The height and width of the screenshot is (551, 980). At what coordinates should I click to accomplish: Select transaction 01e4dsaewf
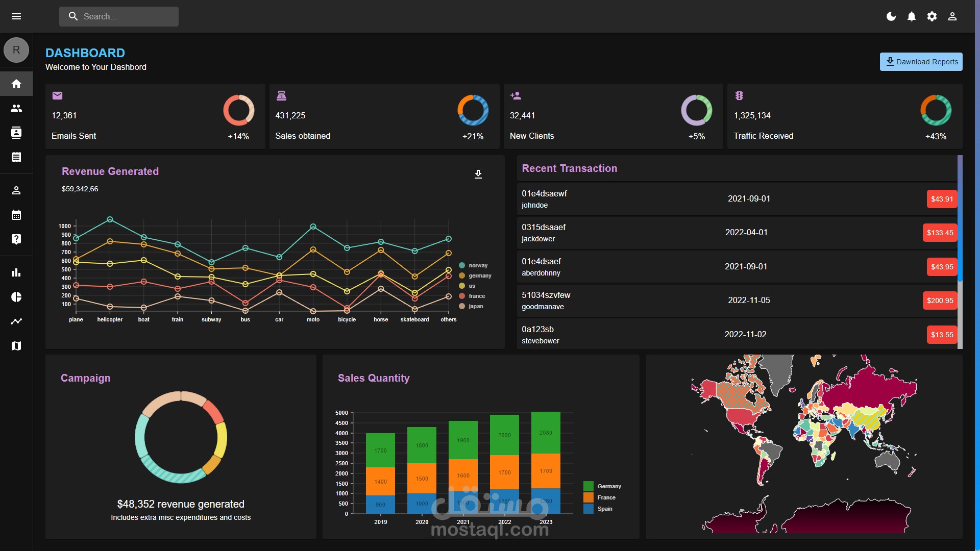(544, 193)
